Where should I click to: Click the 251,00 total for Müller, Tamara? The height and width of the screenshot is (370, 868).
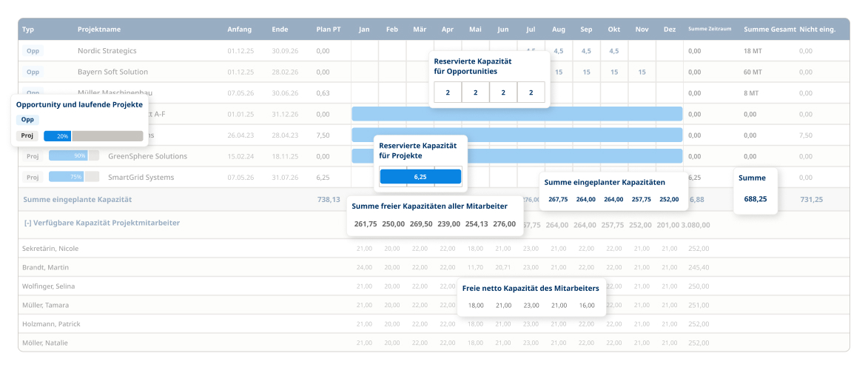(x=699, y=305)
